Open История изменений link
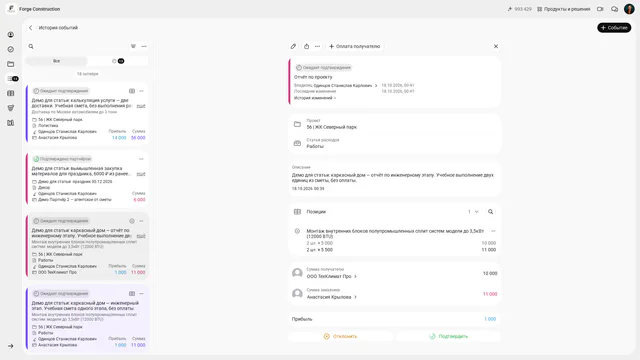Image resolution: width=640 pixels, height=360 pixels. [315, 98]
